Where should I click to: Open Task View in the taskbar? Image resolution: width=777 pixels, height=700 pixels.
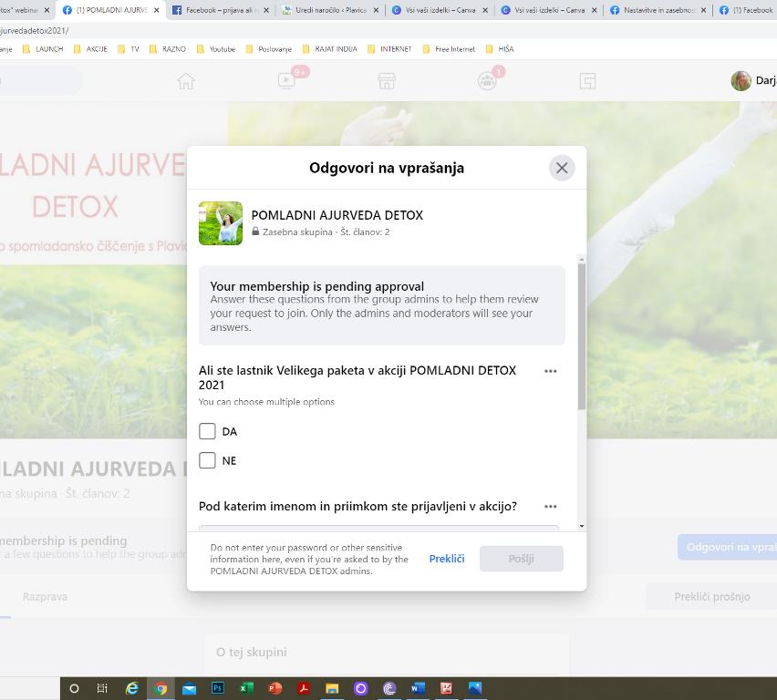[x=102, y=688]
